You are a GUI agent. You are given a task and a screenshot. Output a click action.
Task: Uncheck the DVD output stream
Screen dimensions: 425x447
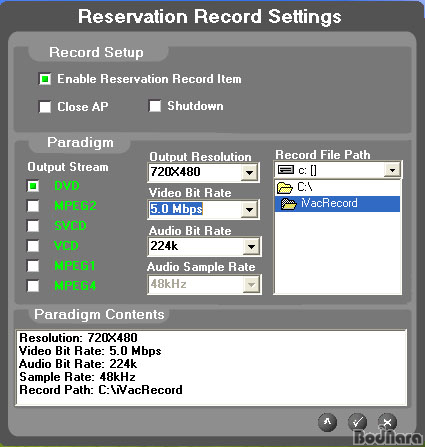tap(33, 186)
